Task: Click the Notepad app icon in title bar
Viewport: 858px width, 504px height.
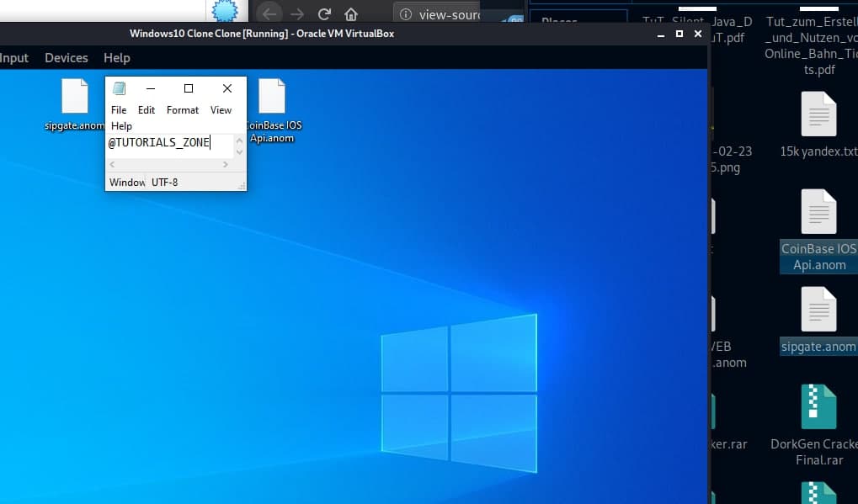Action: click(120, 88)
